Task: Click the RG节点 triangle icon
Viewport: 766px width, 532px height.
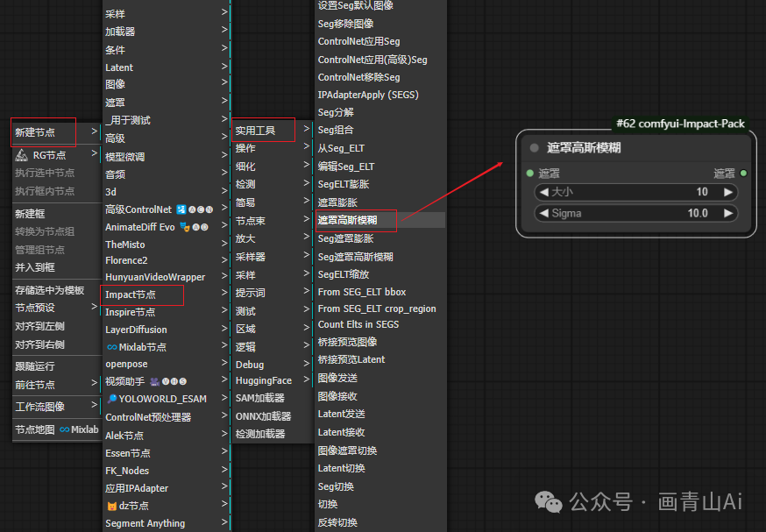Action: click(x=21, y=155)
